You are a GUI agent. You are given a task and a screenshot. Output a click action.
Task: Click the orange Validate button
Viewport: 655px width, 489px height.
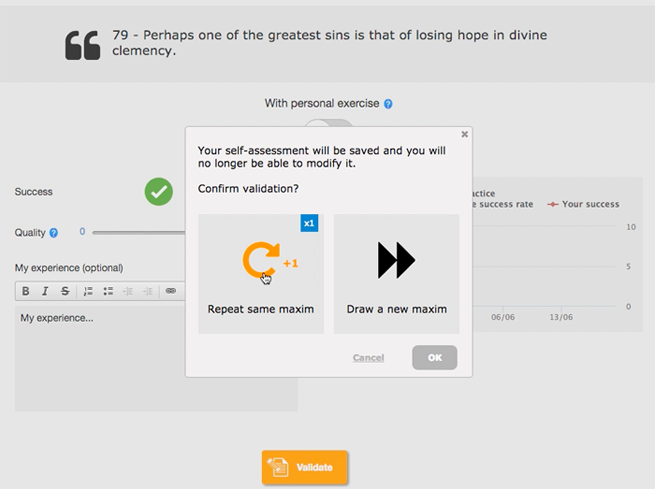pos(305,467)
